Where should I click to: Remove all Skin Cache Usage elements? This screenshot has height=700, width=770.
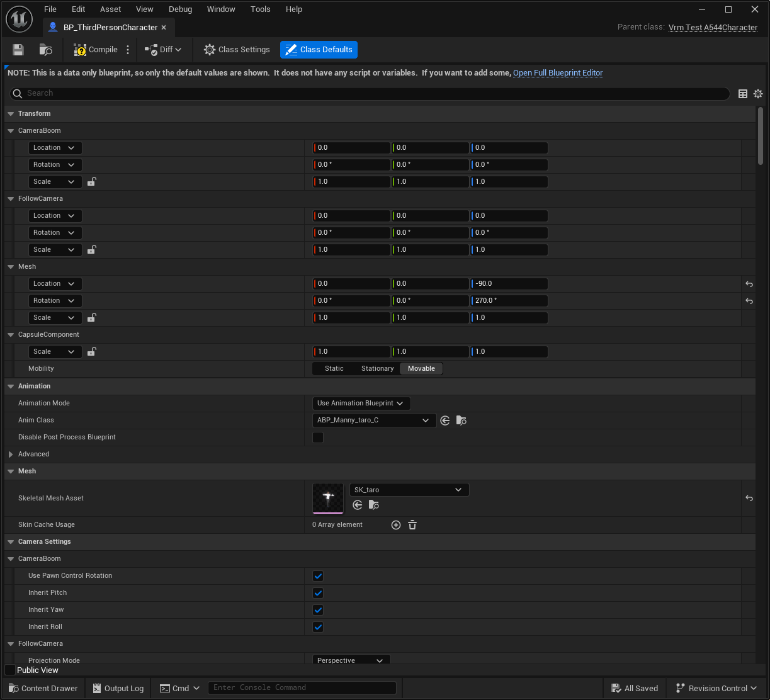[x=412, y=525]
